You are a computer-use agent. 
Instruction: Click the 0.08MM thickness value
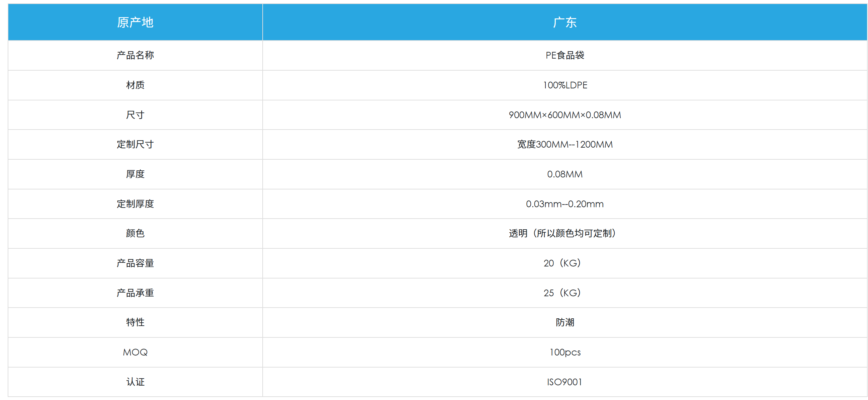tap(565, 174)
